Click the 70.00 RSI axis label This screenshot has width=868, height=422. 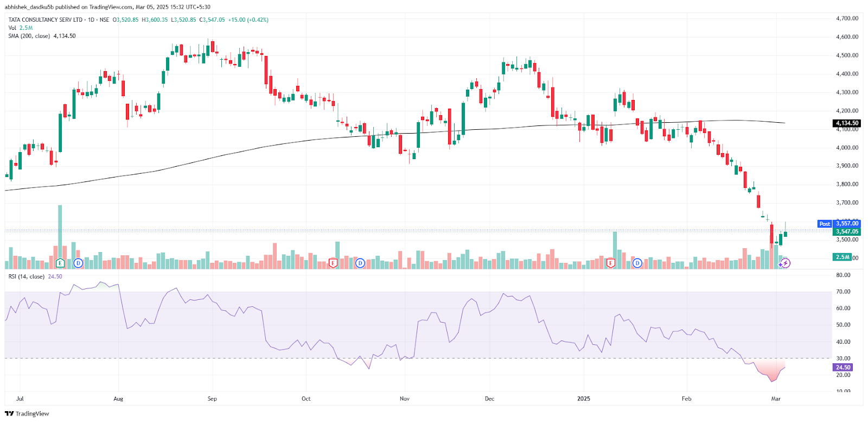tap(843, 292)
